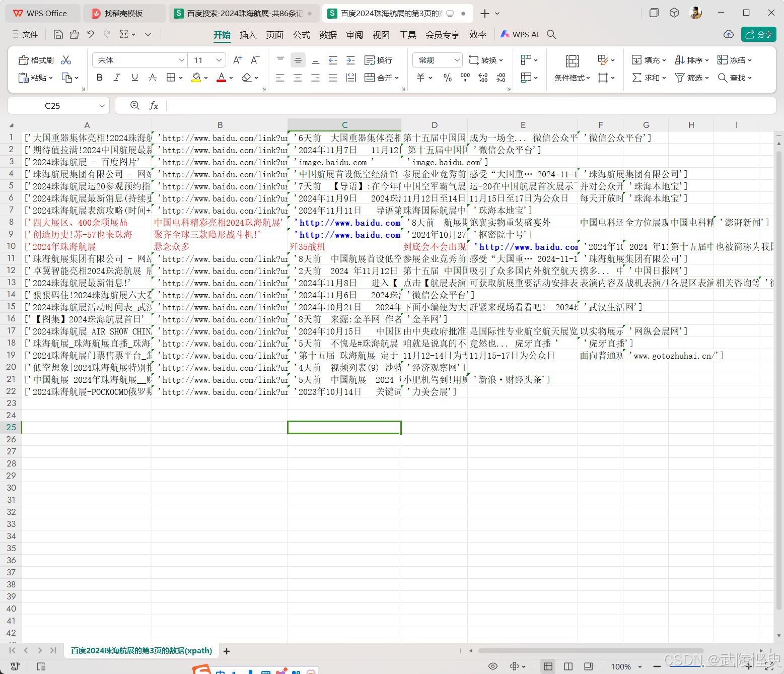Toggle normal grid view in status bar

548,666
